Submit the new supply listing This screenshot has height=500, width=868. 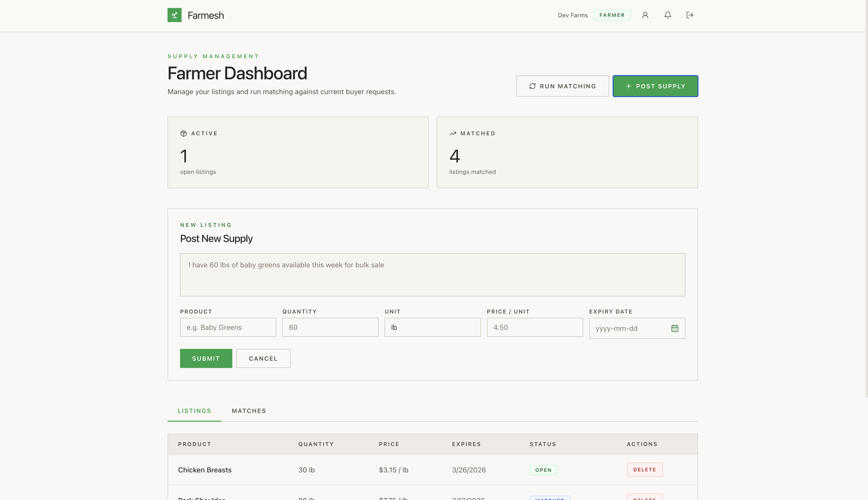click(x=206, y=358)
